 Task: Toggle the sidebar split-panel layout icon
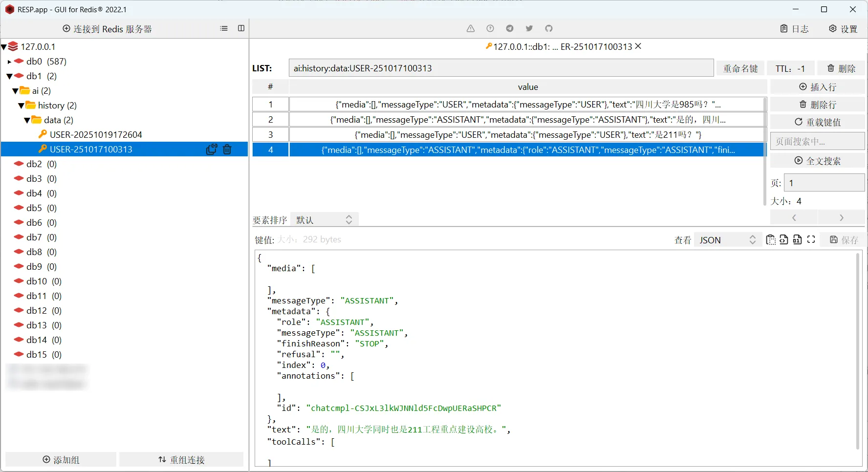tap(241, 28)
